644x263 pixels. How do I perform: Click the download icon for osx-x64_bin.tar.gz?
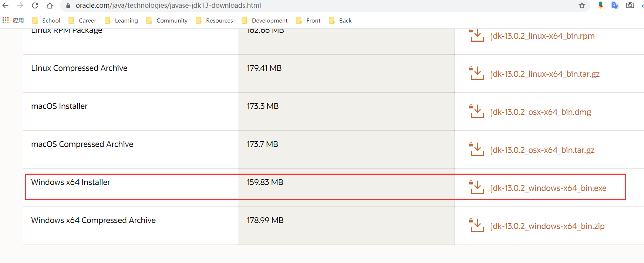pos(477,149)
